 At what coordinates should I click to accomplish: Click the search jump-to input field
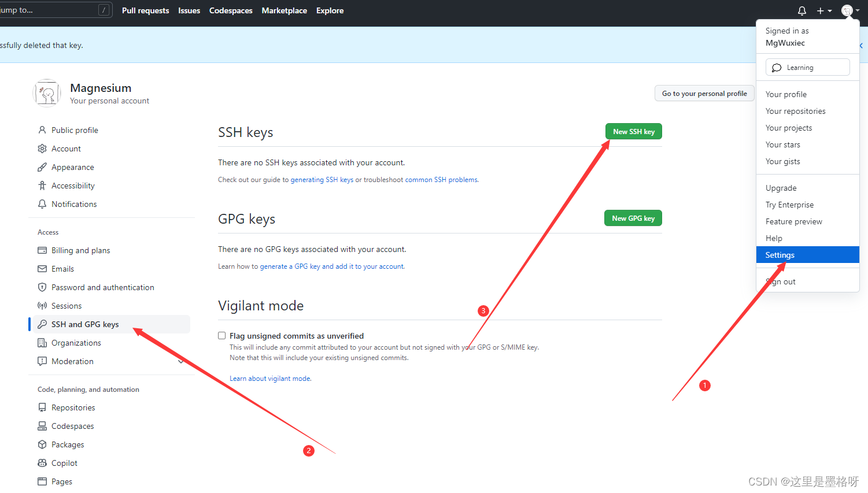(x=56, y=10)
